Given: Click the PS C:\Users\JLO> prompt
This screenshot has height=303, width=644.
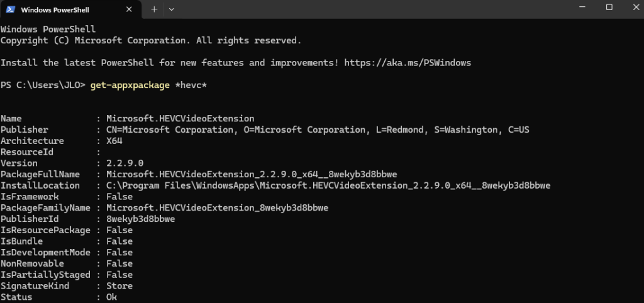Looking at the screenshot, I should tap(43, 85).
